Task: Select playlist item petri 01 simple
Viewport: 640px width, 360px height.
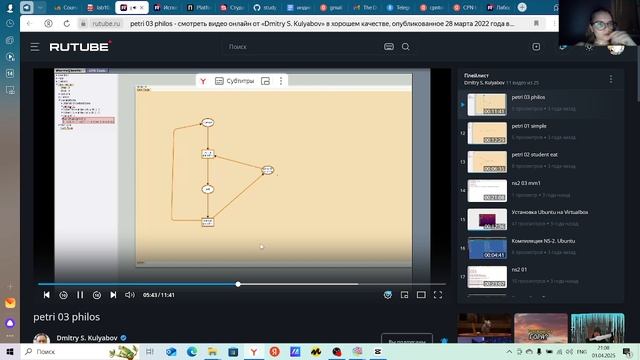Action: pyautogui.click(x=541, y=133)
